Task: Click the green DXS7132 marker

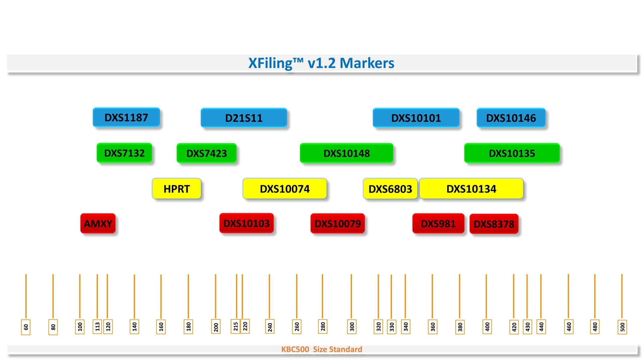Action: coord(124,153)
